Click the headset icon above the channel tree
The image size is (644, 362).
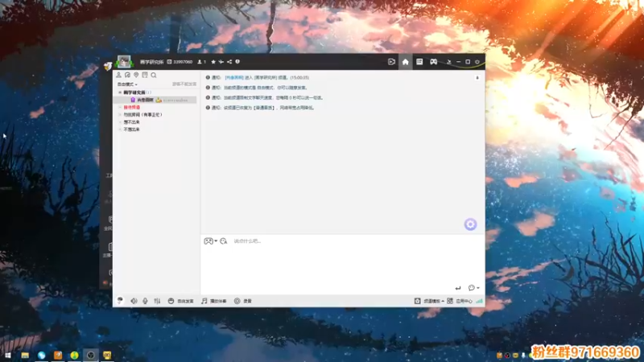pyautogui.click(x=127, y=75)
